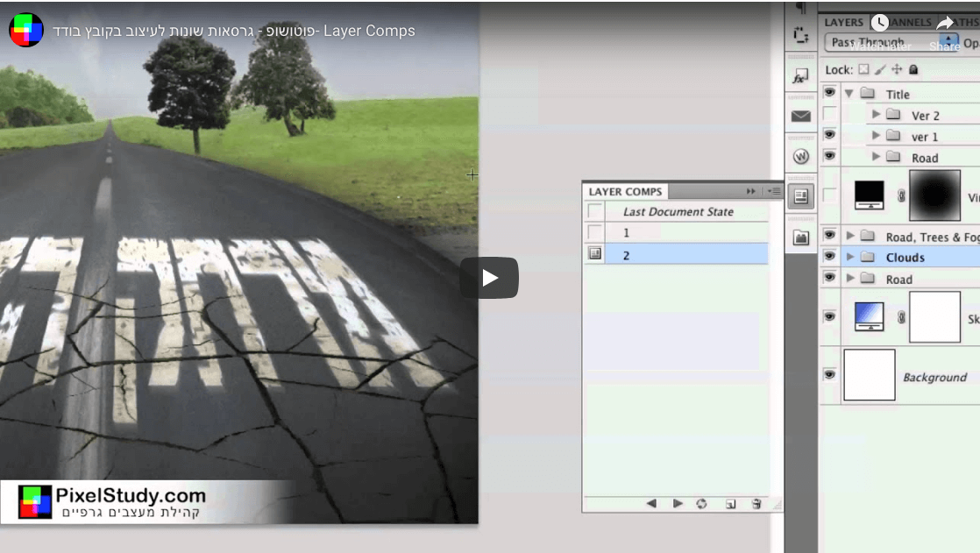Hide the Background layer
The width and height of the screenshot is (980, 553).
pyautogui.click(x=829, y=375)
